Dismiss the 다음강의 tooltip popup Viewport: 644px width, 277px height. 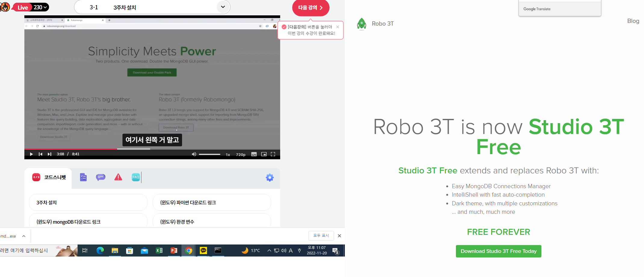(338, 27)
